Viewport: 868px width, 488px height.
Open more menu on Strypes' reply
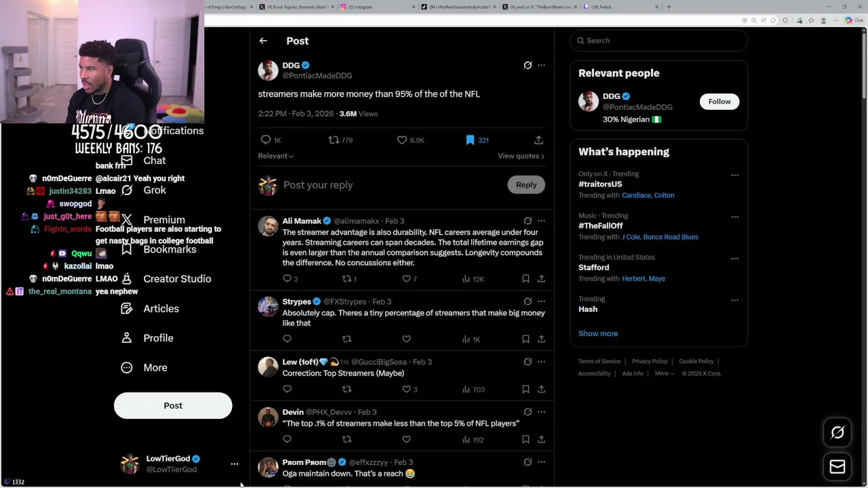(541, 301)
